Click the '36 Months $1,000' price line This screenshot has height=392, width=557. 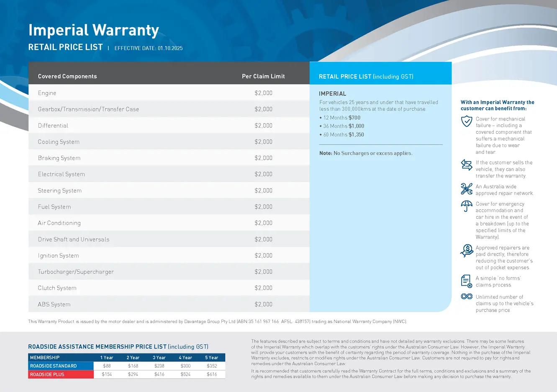(341, 126)
